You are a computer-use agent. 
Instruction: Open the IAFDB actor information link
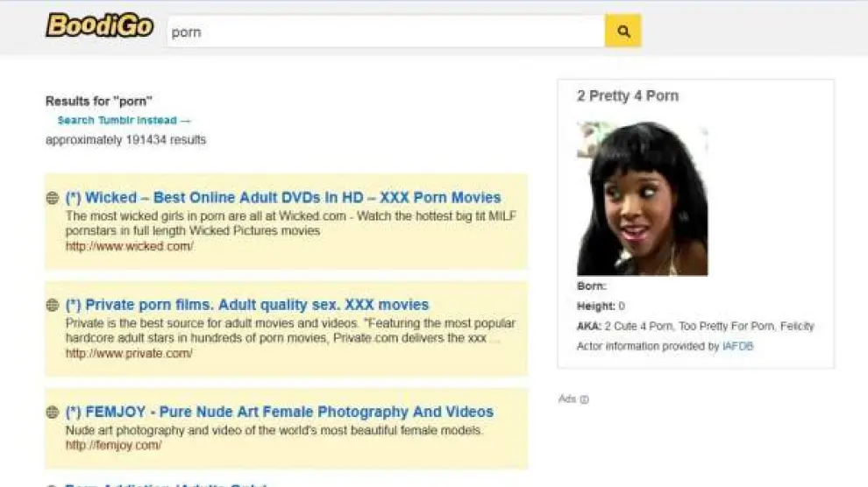[737, 347]
